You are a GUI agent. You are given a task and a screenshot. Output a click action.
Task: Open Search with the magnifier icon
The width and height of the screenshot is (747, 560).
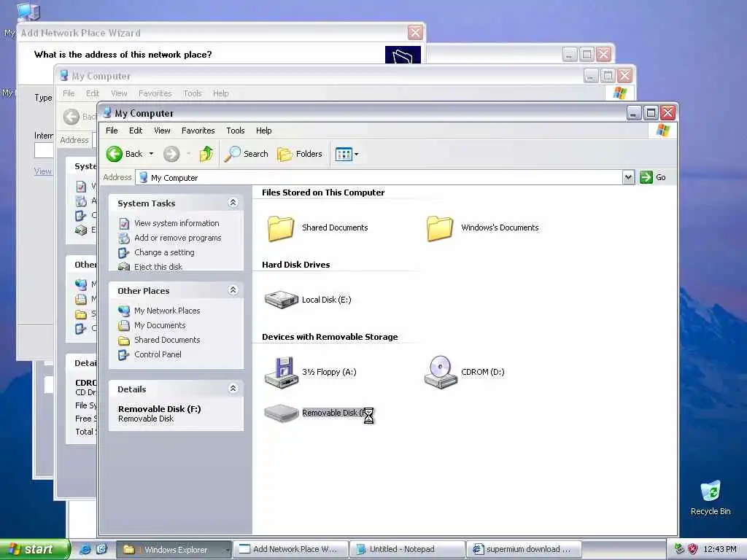click(232, 154)
